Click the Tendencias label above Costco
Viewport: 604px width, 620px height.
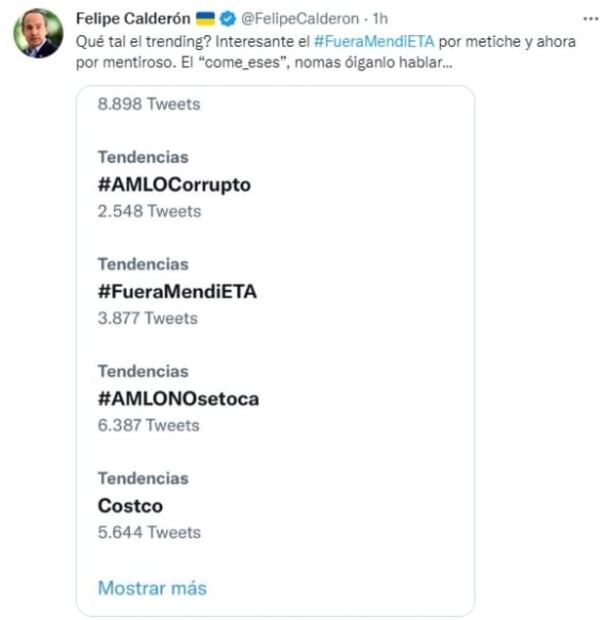tap(142, 478)
